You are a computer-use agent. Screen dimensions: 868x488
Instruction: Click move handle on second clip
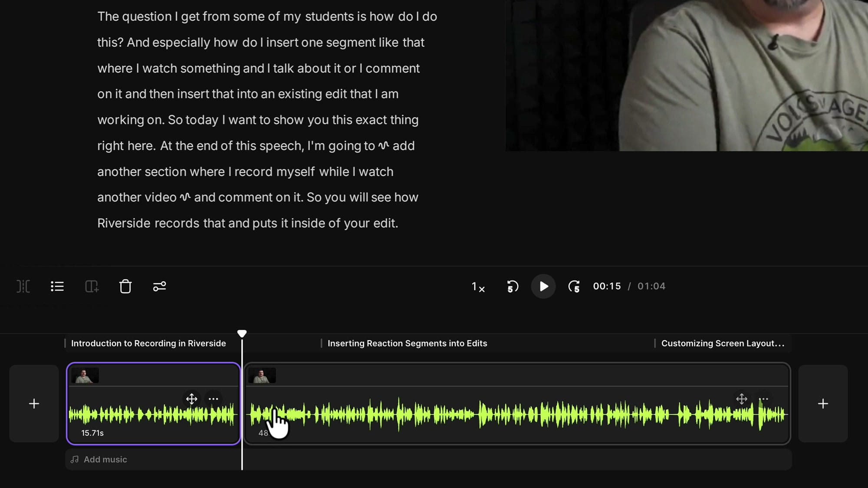(x=742, y=399)
